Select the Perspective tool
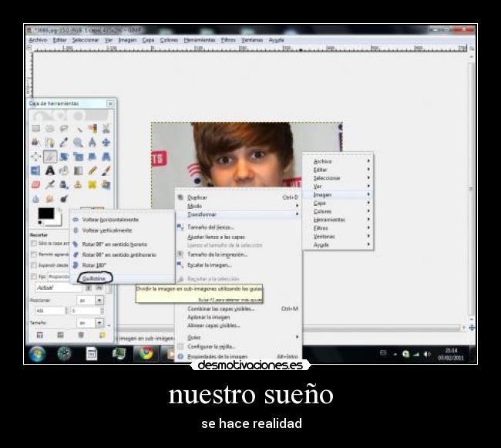501x448 pixels. [x=106, y=157]
